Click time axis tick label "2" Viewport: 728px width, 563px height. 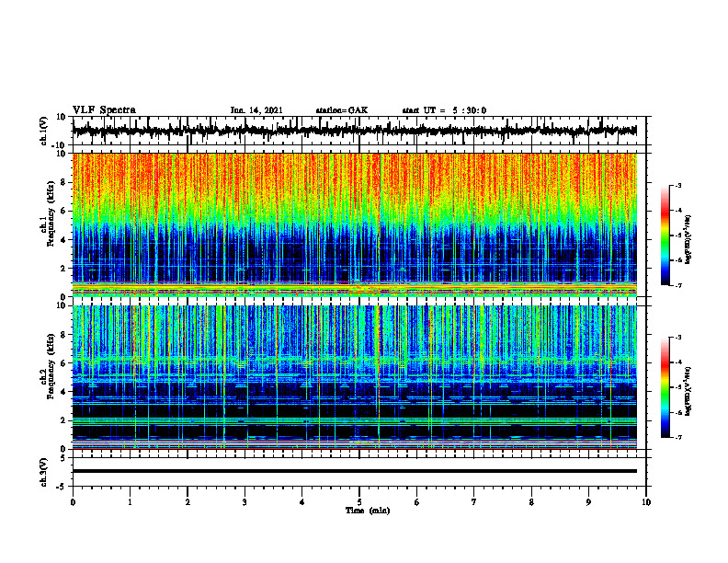(x=188, y=502)
